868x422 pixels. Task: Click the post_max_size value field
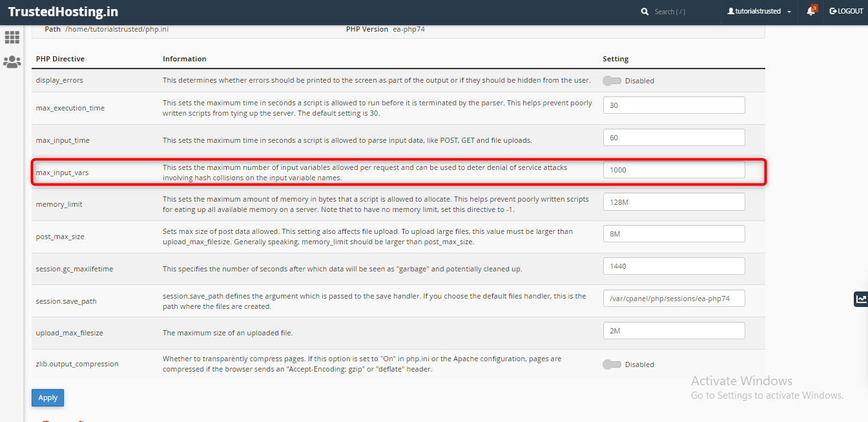[x=674, y=234]
